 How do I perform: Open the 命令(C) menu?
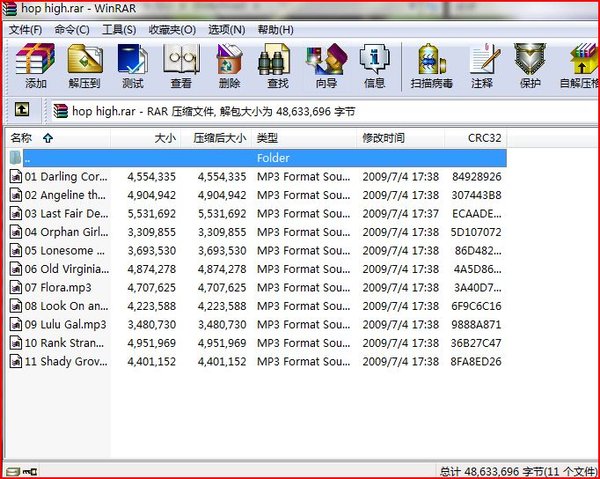click(72, 29)
